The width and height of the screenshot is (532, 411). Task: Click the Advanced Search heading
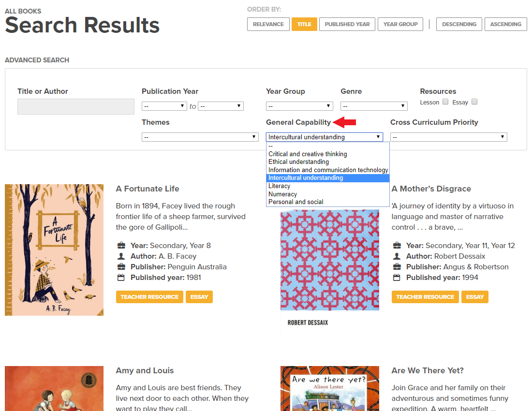click(37, 60)
